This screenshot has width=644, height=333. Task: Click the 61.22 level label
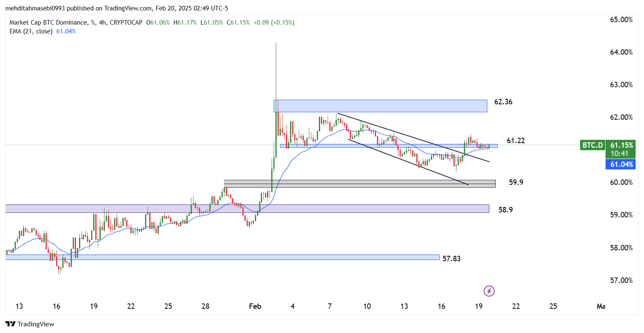(516, 141)
